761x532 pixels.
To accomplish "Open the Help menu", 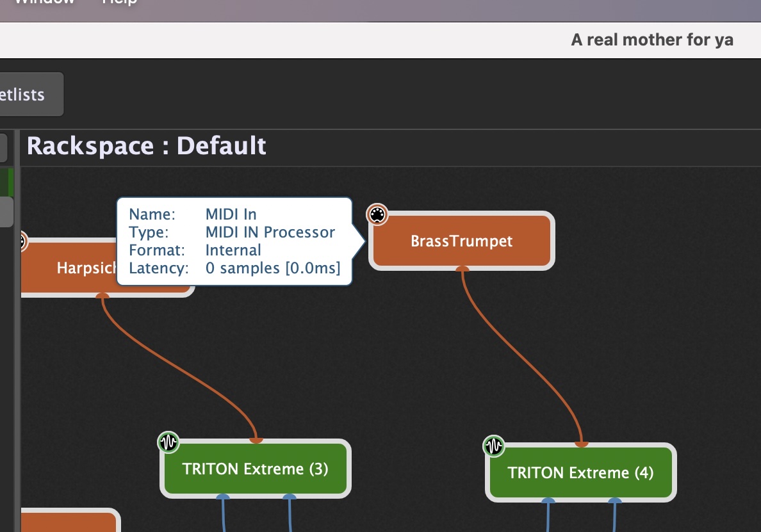I will click(119, 3).
